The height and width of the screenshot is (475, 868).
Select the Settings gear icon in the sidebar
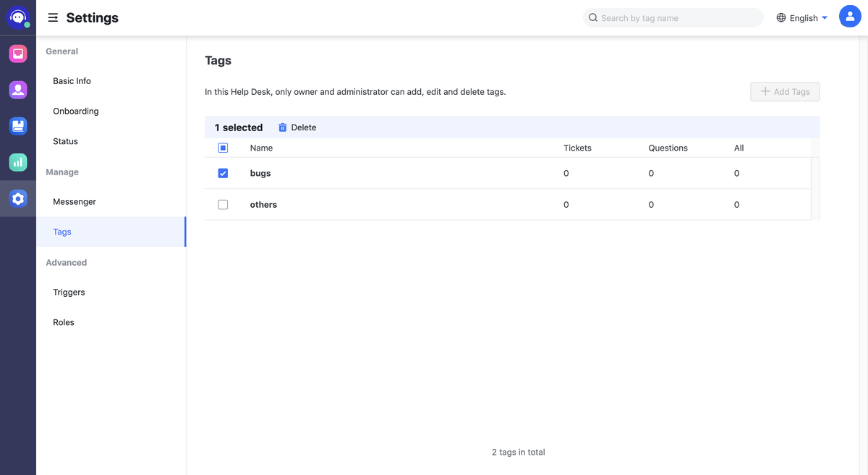[18, 198]
